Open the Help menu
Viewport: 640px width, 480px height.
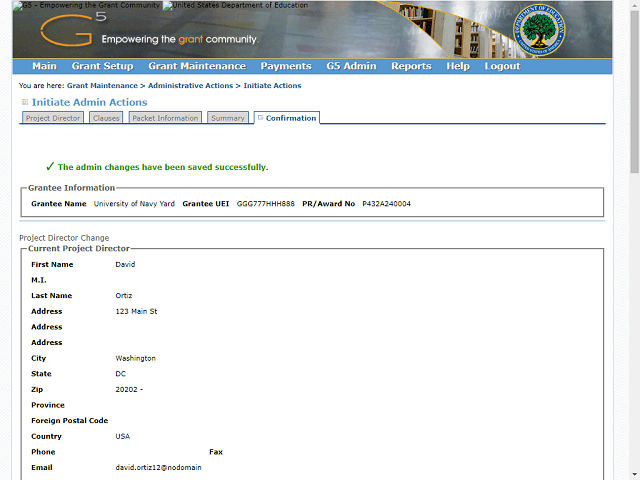coord(458,66)
